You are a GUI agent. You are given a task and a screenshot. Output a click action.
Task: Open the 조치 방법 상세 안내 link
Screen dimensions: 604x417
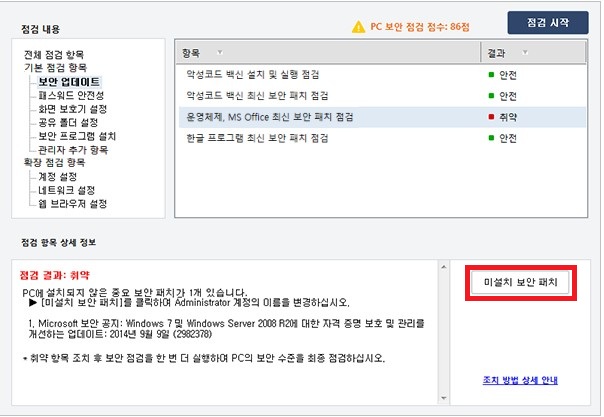[520, 380]
